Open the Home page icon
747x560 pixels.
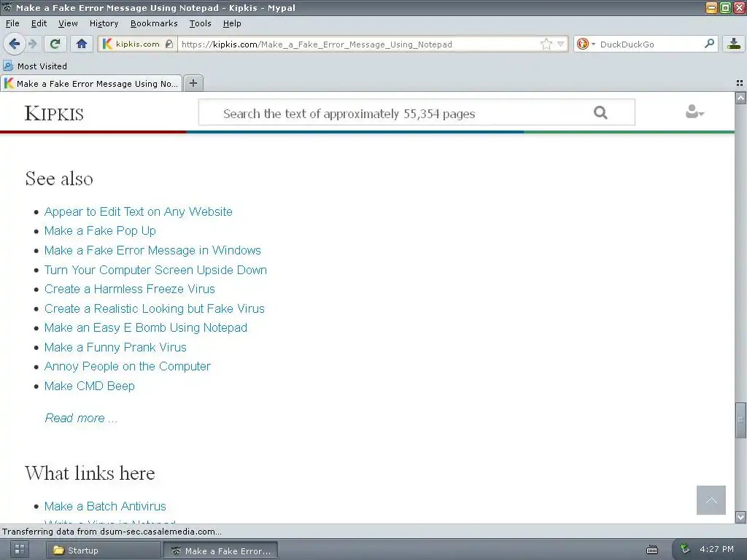click(82, 44)
